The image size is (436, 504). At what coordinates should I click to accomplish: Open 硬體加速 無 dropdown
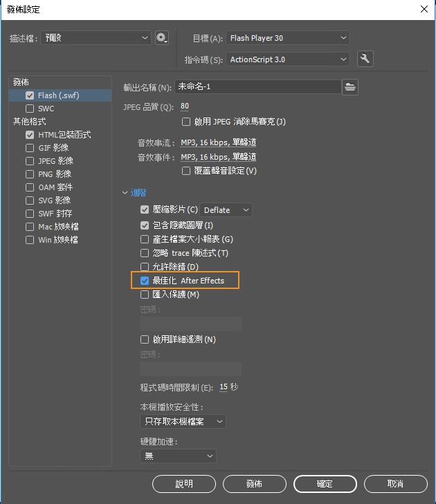(x=179, y=456)
